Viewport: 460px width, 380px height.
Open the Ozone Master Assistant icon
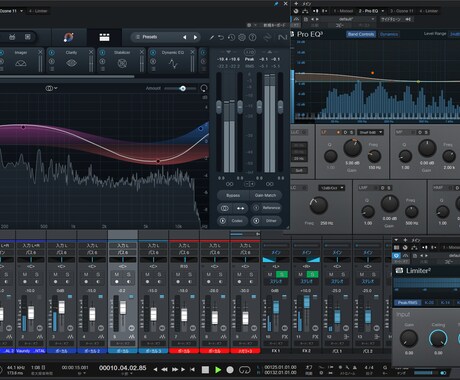[69, 37]
